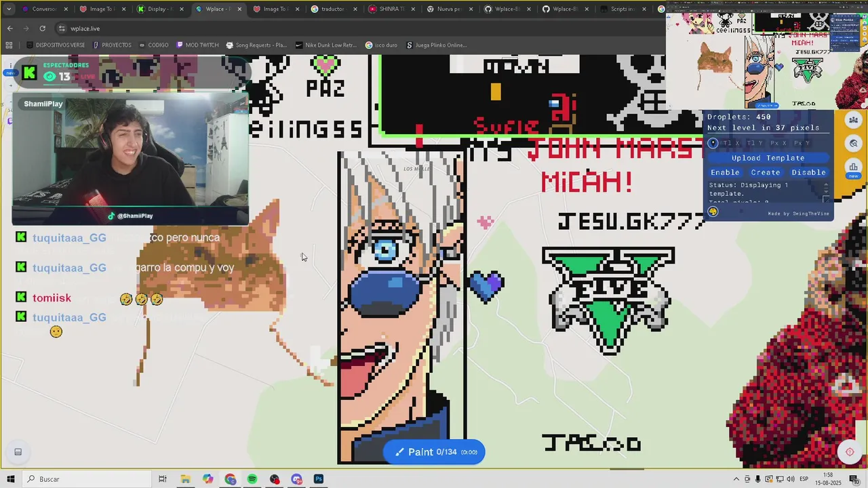868x488 pixels.
Task: Open the color palette converter icon
Action: pos(713,211)
